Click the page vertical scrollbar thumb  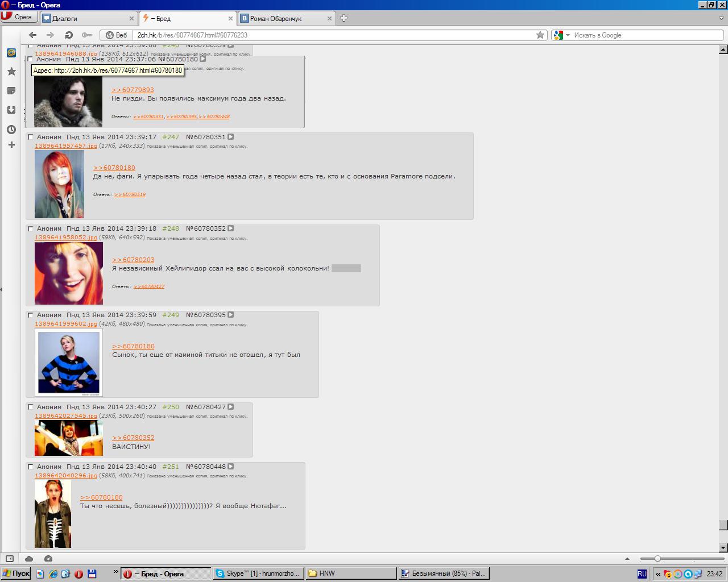(x=723, y=525)
